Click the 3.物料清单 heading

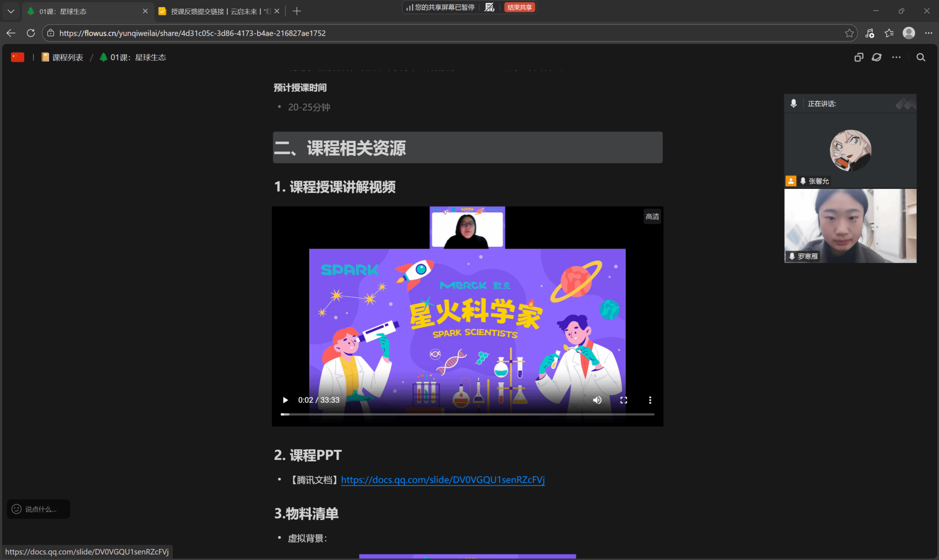[306, 514]
